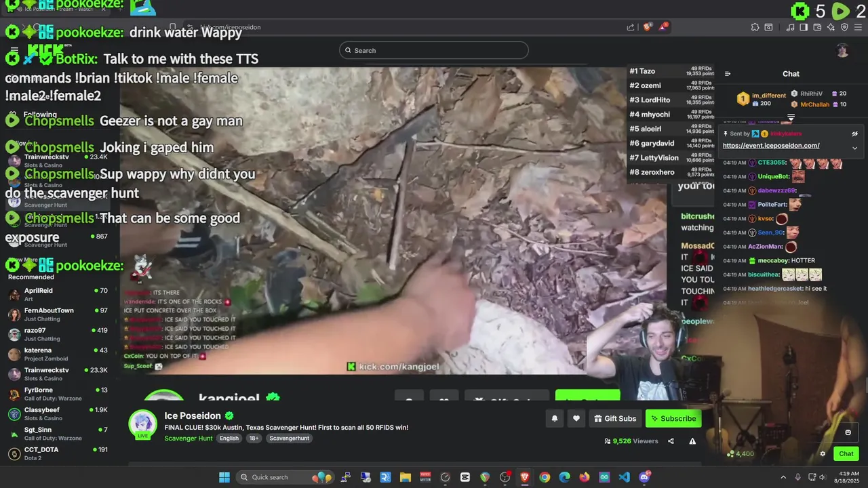
Task: Open chat settings gear icon
Action: click(823, 454)
